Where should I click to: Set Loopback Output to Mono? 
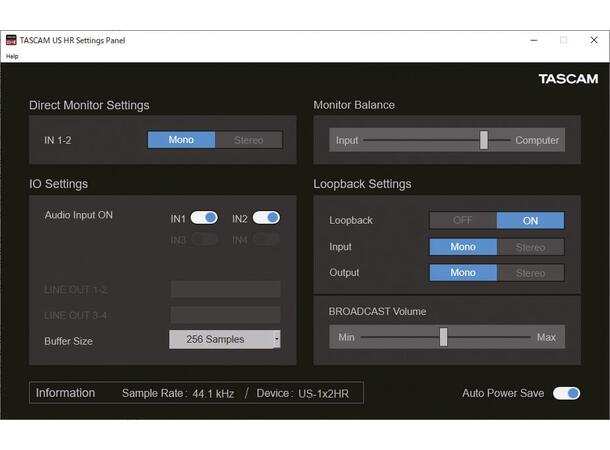463,273
